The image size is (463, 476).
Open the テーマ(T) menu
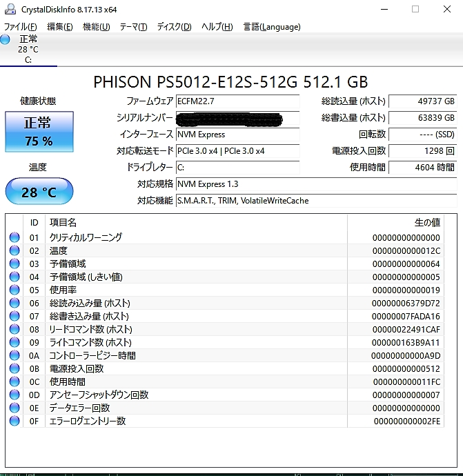click(x=133, y=27)
